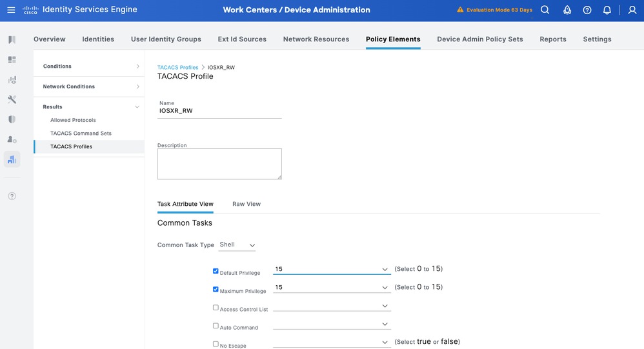The width and height of the screenshot is (644, 349).
Task: Open the Common Task Type dropdown
Action: coord(237,245)
